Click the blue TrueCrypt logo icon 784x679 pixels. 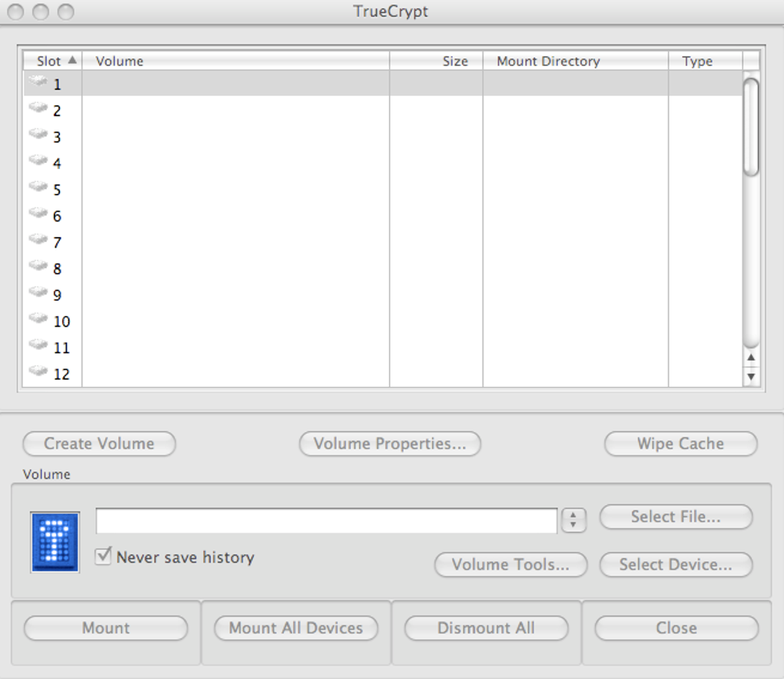point(55,542)
